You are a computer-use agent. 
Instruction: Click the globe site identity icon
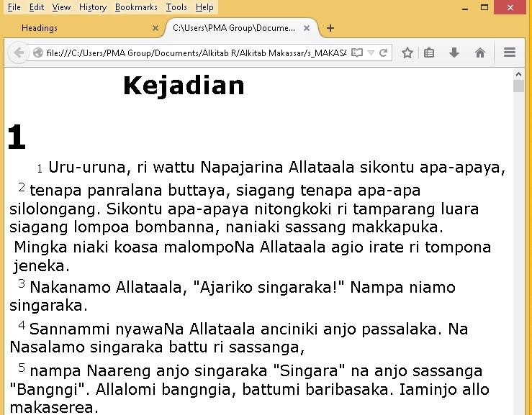pyautogui.click(x=38, y=53)
